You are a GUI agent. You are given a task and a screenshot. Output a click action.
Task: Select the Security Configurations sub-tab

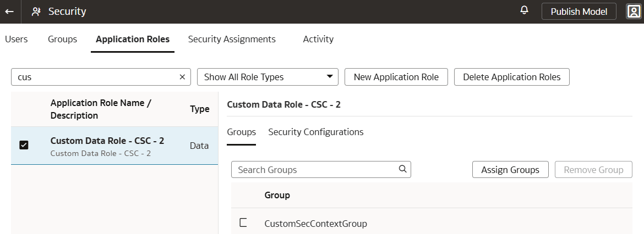(x=315, y=132)
